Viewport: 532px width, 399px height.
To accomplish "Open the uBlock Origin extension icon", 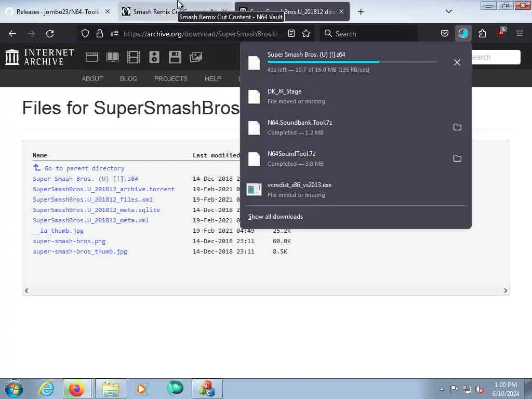I will click(501, 33).
